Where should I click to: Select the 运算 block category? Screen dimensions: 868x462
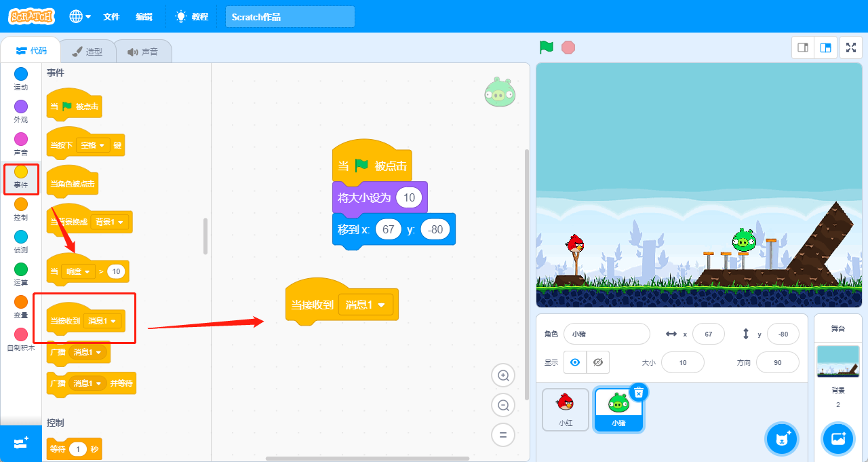click(21, 274)
